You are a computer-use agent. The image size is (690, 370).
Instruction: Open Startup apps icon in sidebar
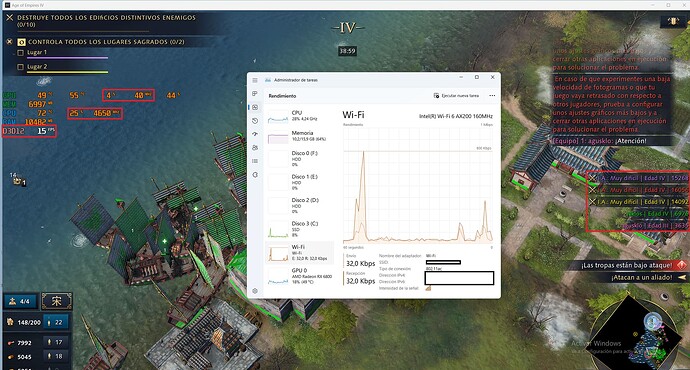pos(255,134)
